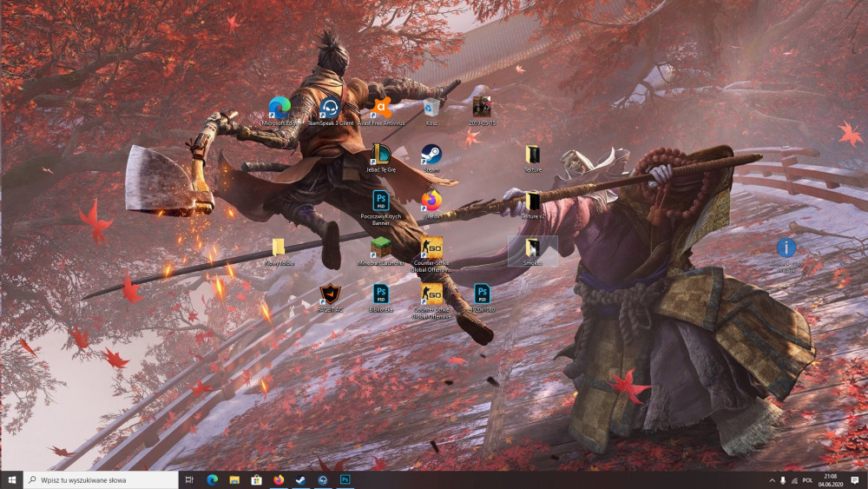Select the Texture v2 folder
Screen dimensions: 868x489
pyautogui.click(x=533, y=204)
